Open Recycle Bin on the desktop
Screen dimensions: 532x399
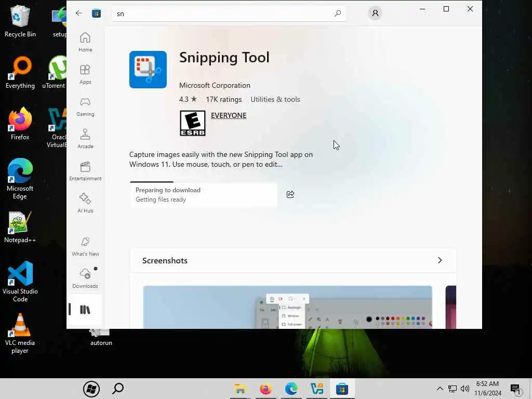click(20, 21)
